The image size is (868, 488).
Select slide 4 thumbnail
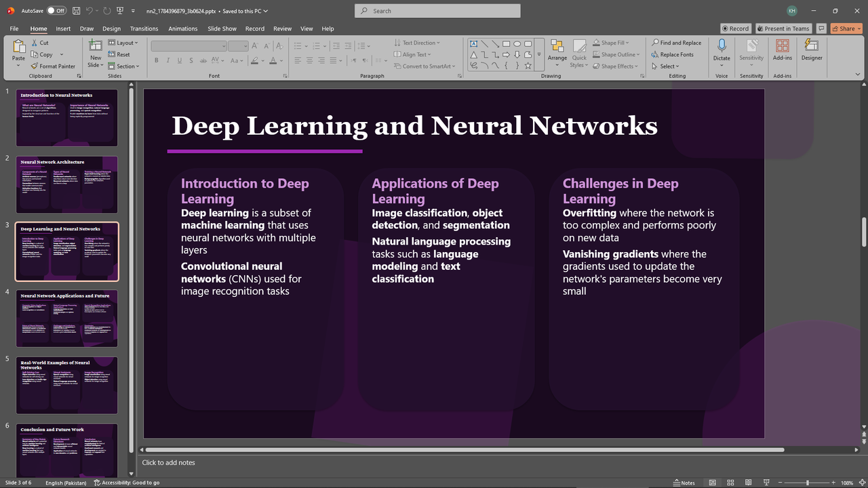(66, 319)
